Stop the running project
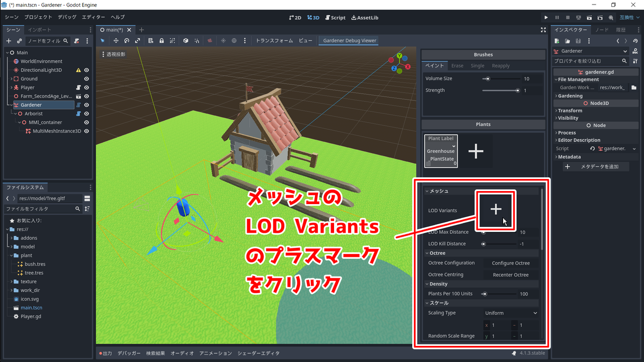This screenshot has width=644, height=362. [568, 18]
